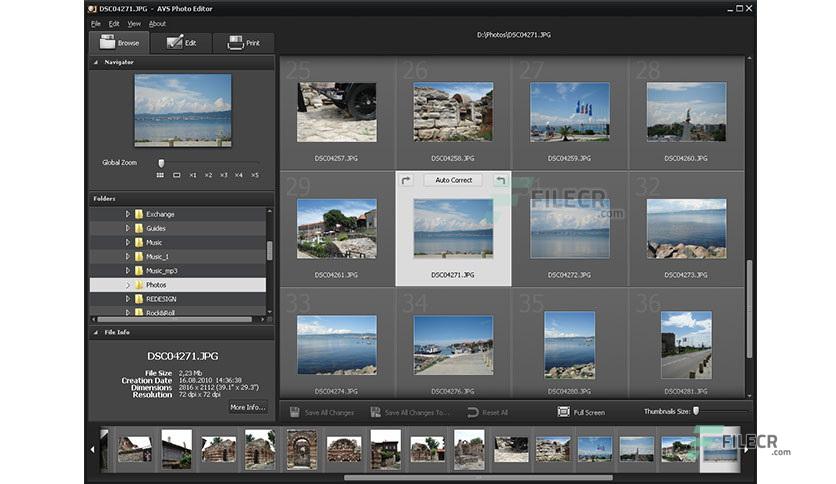Click the thumbnails grid view zoom icon
Viewport: 836px width, 484px height.
coord(160,175)
